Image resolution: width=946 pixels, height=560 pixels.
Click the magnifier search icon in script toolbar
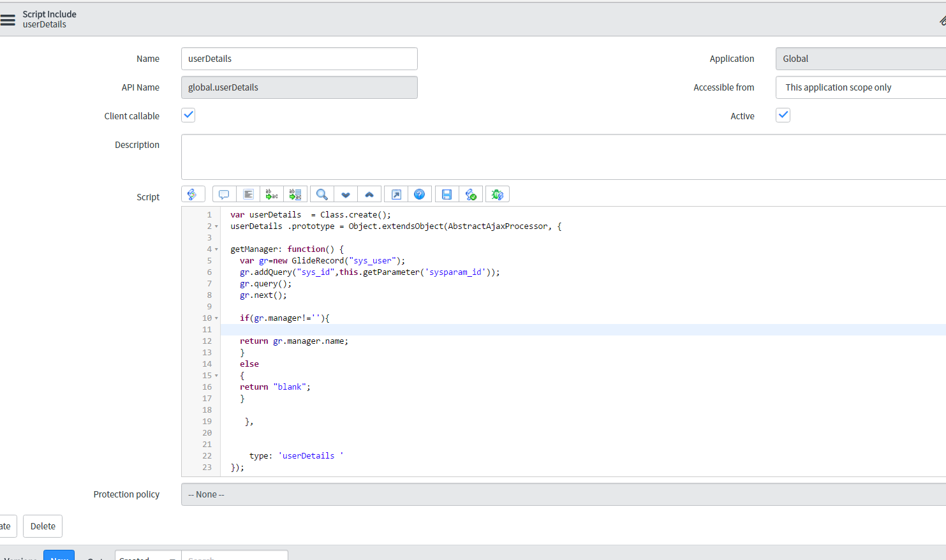tap(322, 195)
